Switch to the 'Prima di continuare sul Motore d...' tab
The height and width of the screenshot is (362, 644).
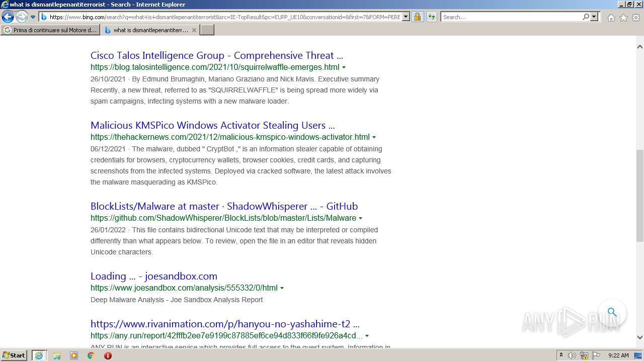[51, 30]
